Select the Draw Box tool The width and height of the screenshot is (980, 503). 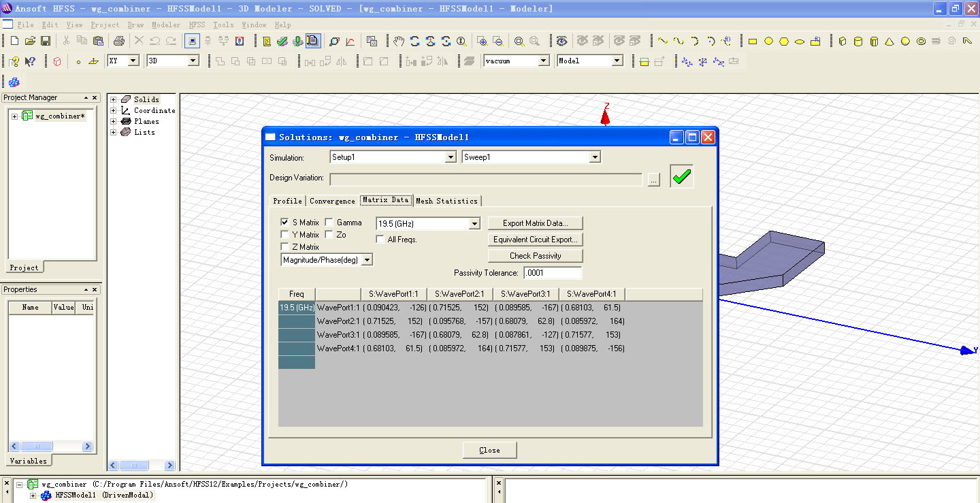coord(843,41)
